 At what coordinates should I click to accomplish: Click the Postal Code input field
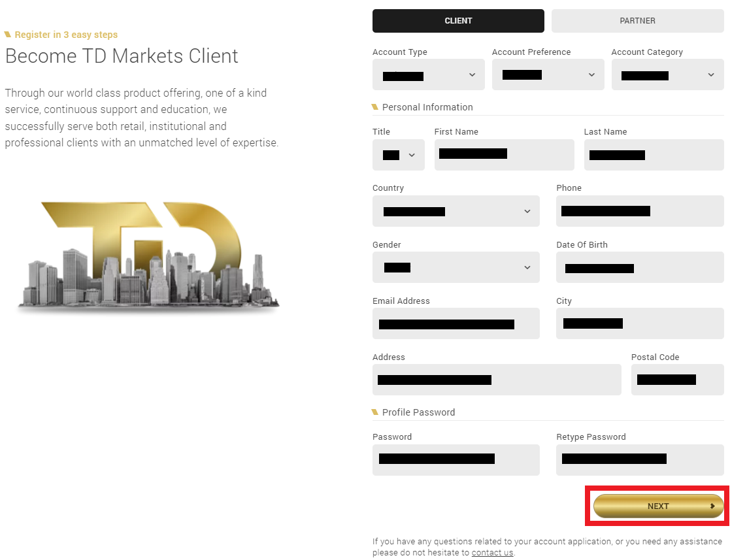[678, 380]
